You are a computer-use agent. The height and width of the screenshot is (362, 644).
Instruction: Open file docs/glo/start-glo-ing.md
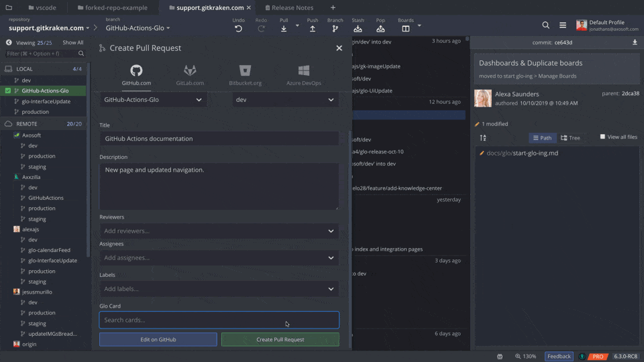pyautogui.click(x=522, y=153)
